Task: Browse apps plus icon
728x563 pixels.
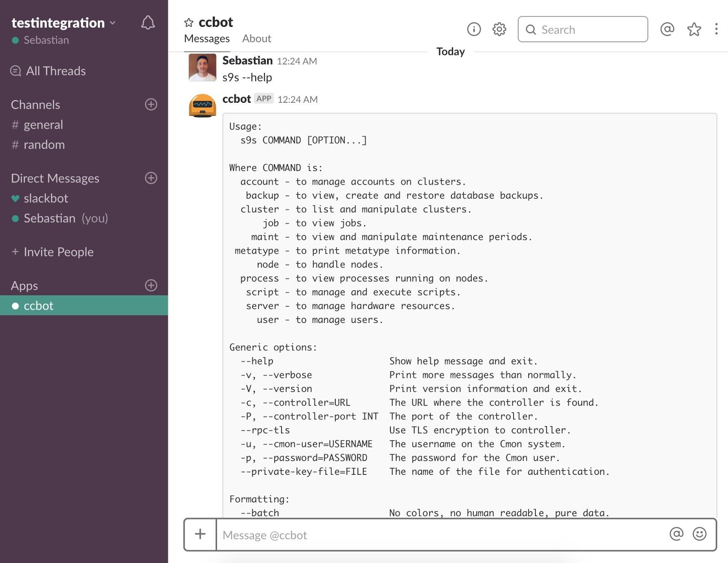Action: coord(151,285)
